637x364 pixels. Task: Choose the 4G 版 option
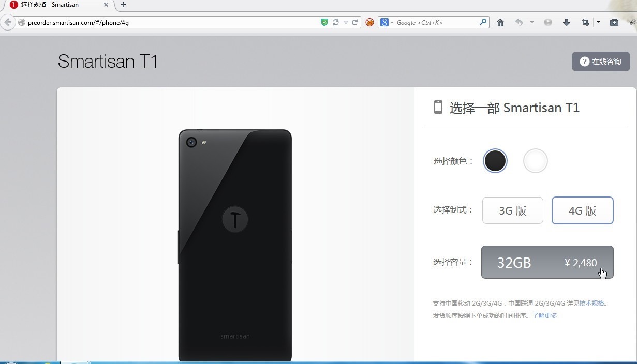coord(583,210)
